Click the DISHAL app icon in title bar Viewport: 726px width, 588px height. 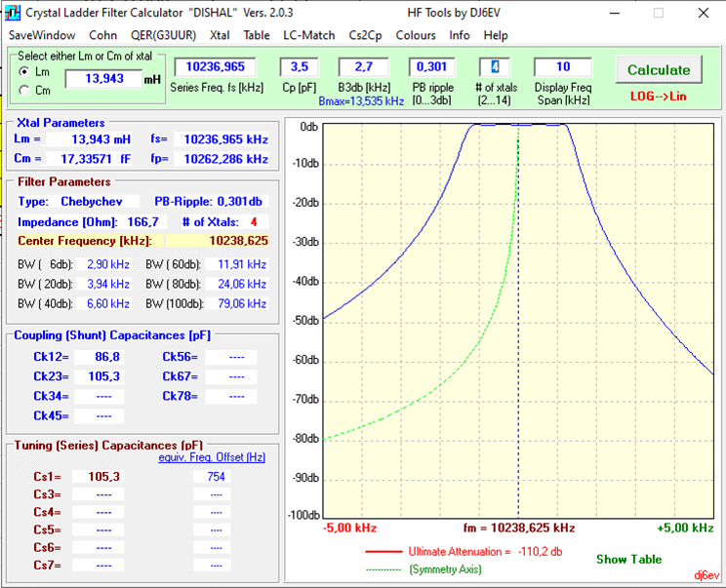13,13
